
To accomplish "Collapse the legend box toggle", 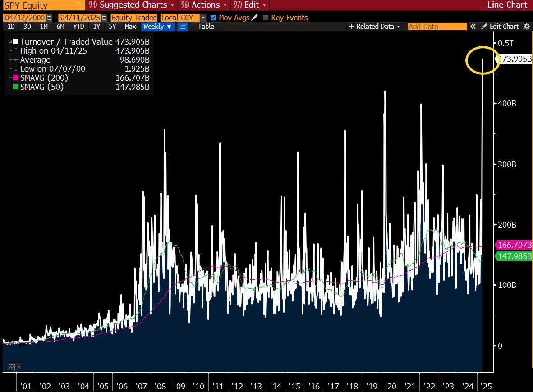I will 10,41.
